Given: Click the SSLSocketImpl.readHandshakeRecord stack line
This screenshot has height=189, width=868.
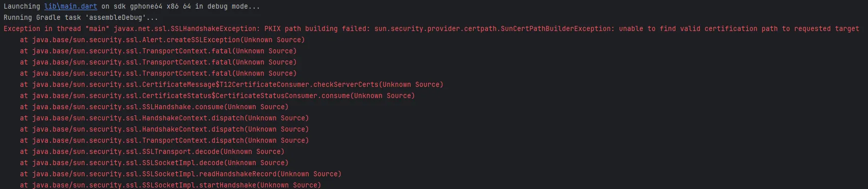Looking at the screenshot, I should pyautogui.click(x=181, y=174).
